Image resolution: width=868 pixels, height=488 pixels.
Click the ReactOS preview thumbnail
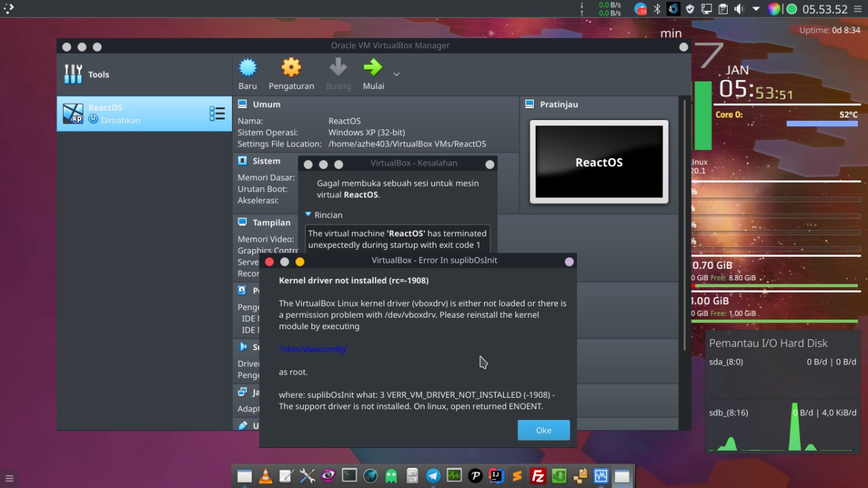tap(599, 162)
